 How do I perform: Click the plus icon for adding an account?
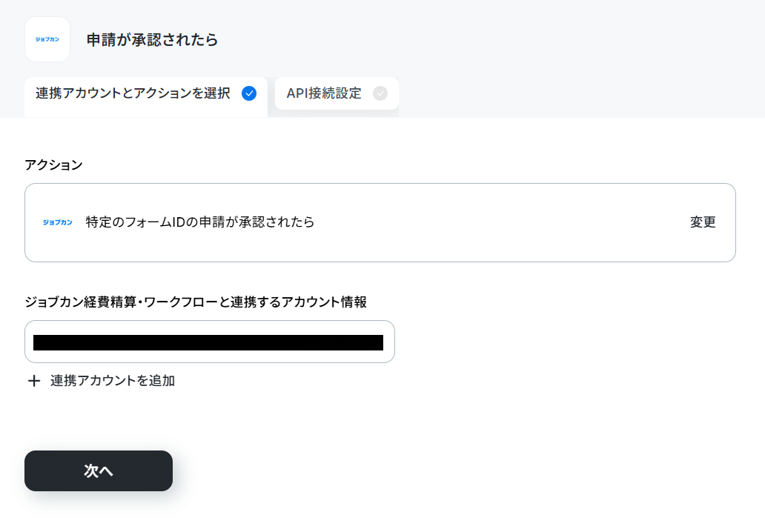click(34, 381)
